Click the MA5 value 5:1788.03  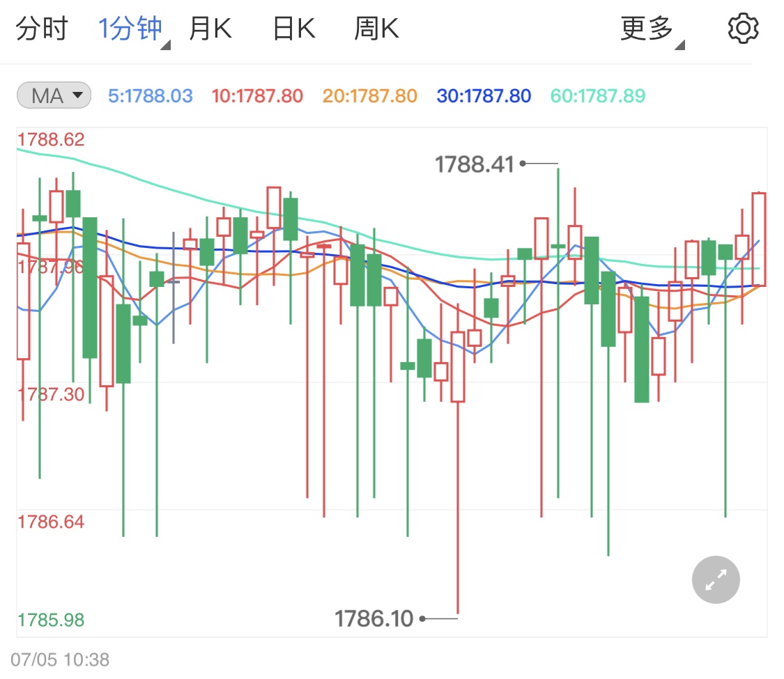(151, 95)
